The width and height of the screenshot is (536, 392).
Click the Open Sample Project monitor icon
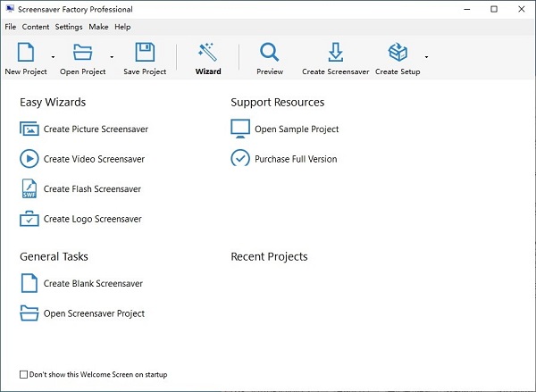[x=240, y=129]
